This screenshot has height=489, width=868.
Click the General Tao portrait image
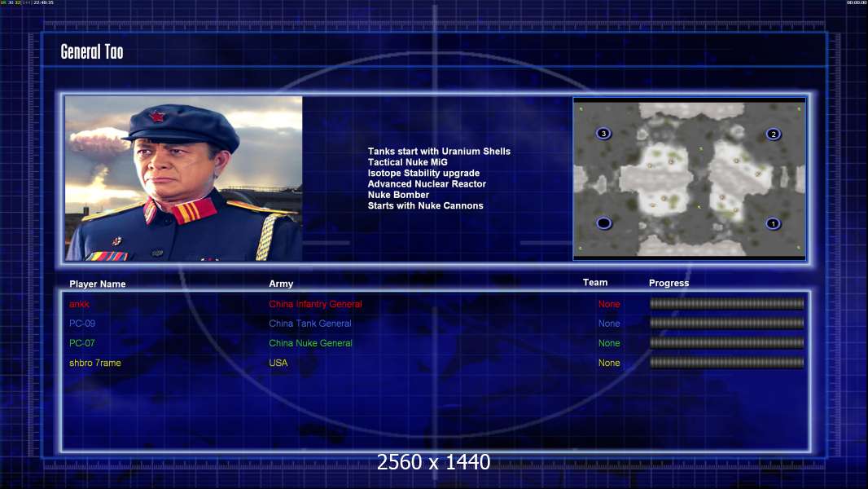(x=184, y=178)
